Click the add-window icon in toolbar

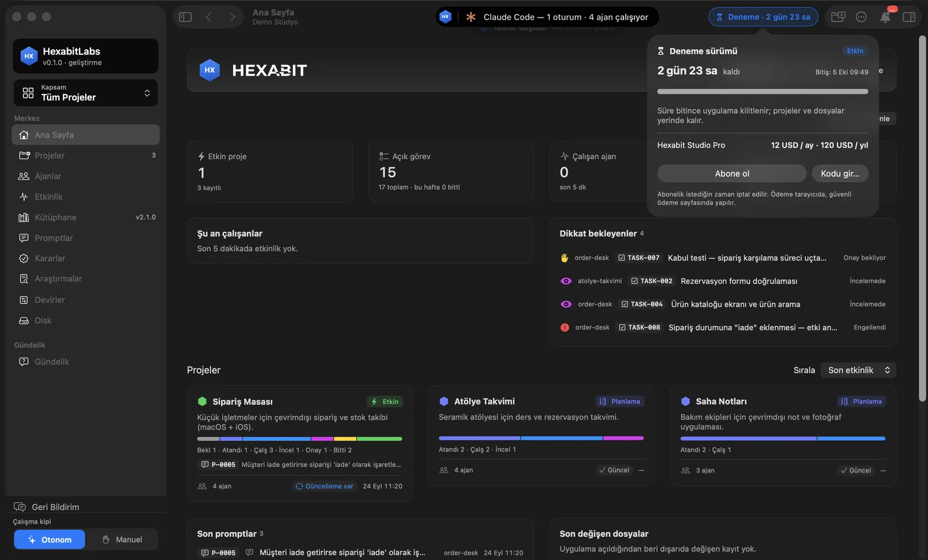(x=838, y=17)
